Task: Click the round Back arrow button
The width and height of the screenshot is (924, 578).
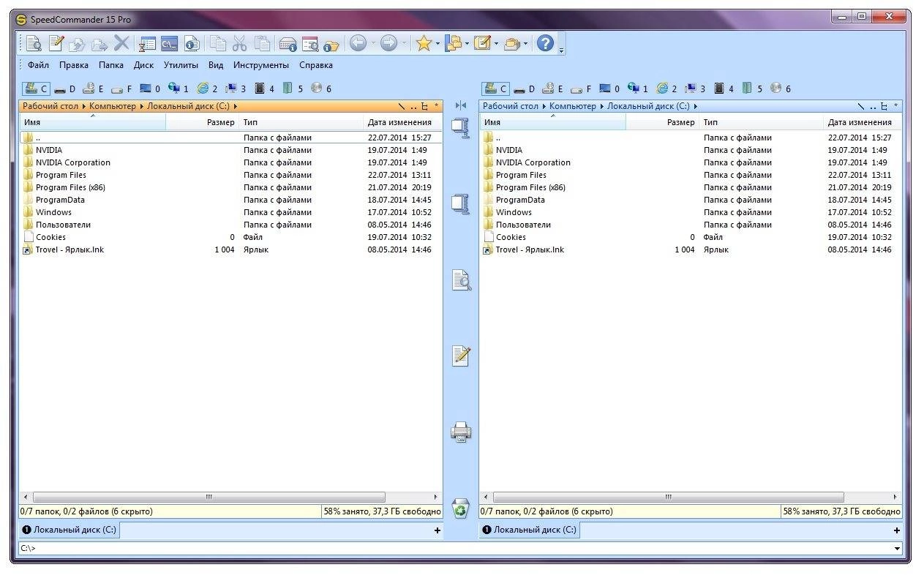Action: (358, 44)
